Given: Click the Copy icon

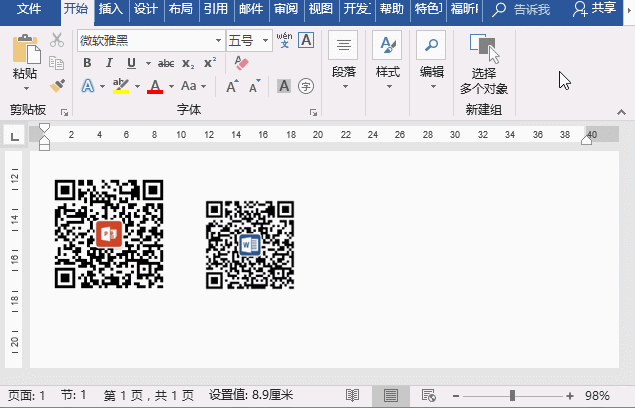Looking at the screenshot, I should [56, 63].
